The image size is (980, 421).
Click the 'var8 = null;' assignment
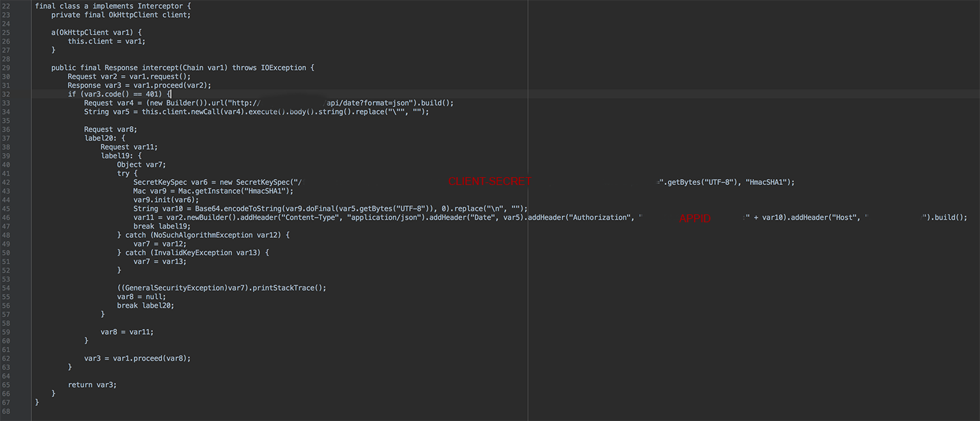(142, 297)
